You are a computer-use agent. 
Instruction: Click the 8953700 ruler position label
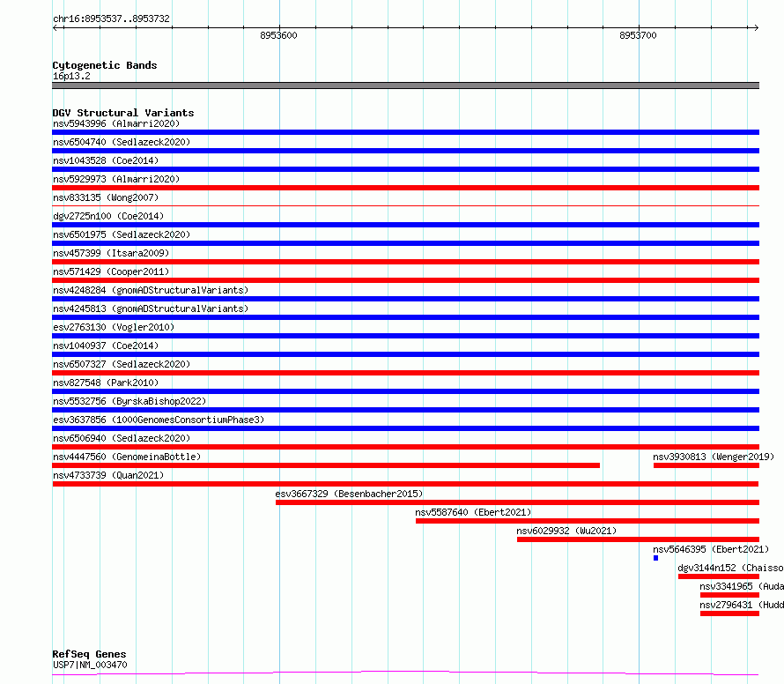(x=638, y=35)
